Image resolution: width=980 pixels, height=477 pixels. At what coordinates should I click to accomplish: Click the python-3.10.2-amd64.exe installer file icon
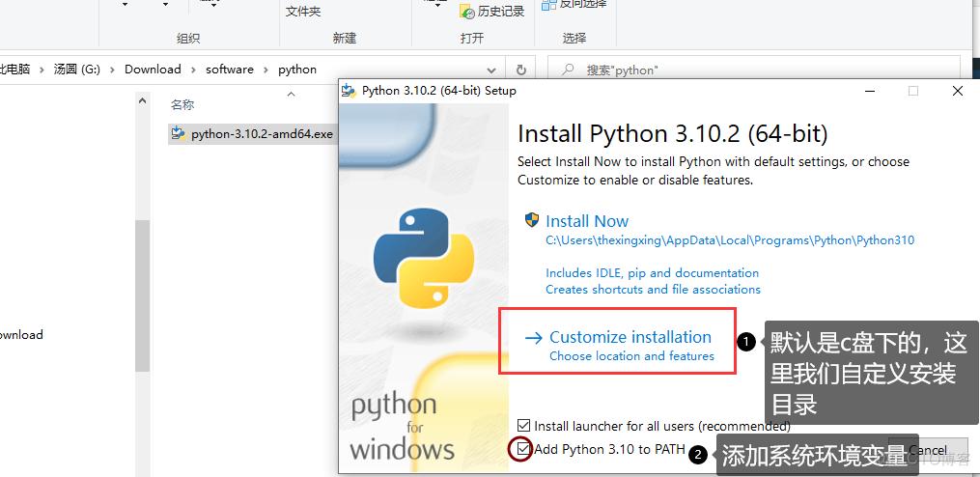point(179,133)
